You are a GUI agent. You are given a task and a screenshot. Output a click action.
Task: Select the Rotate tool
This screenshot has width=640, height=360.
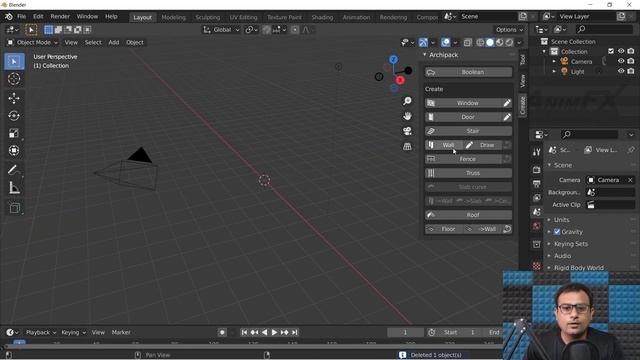click(x=14, y=116)
